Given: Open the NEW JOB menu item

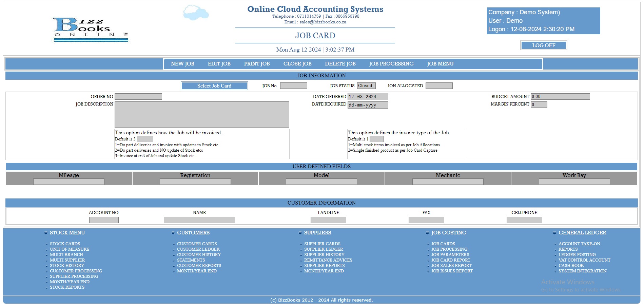Looking at the screenshot, I should [x=182, y=64].
